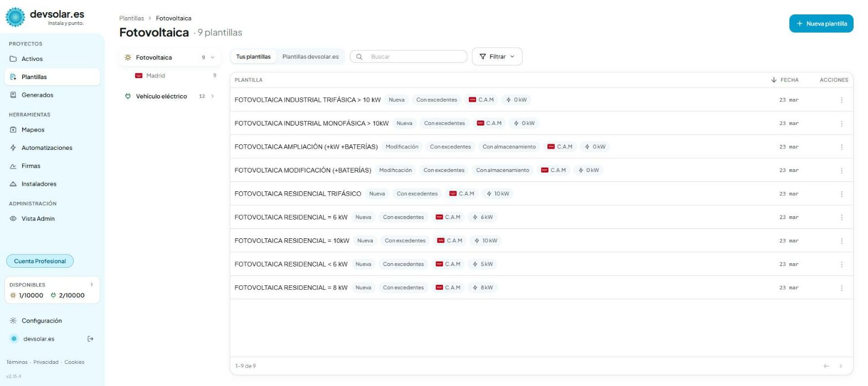Open Mapeos in the sidebar

(53, 130)
